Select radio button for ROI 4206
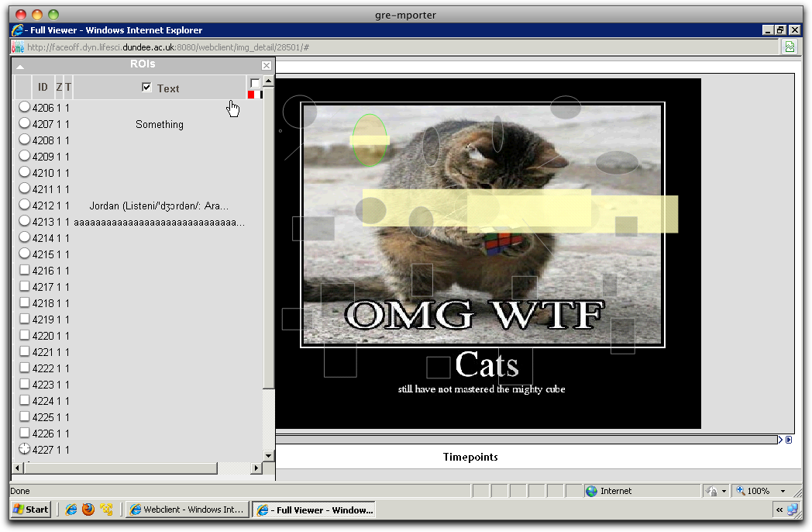Viewport: 812px width, 532px height. (x=24, y=107)
